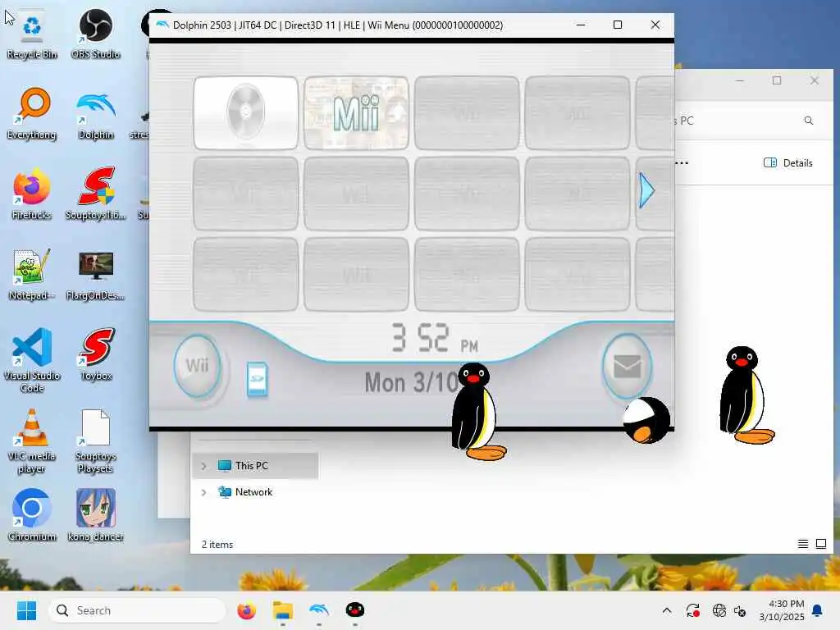Open the SD Card menu icon
The height and width of the screenshot is (630, 840).
tap(257, 379)
